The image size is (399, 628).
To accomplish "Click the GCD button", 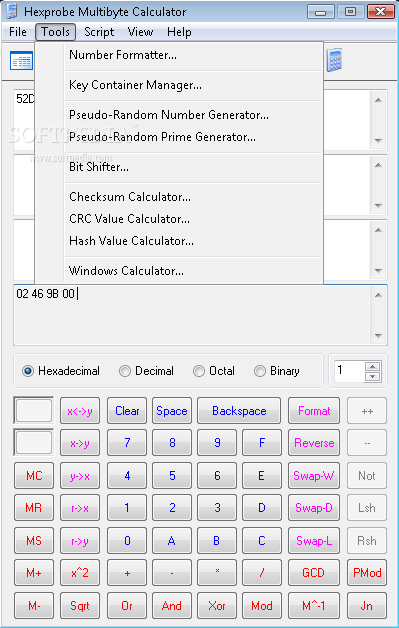I will pyautogui.click(x=314, y=573).
